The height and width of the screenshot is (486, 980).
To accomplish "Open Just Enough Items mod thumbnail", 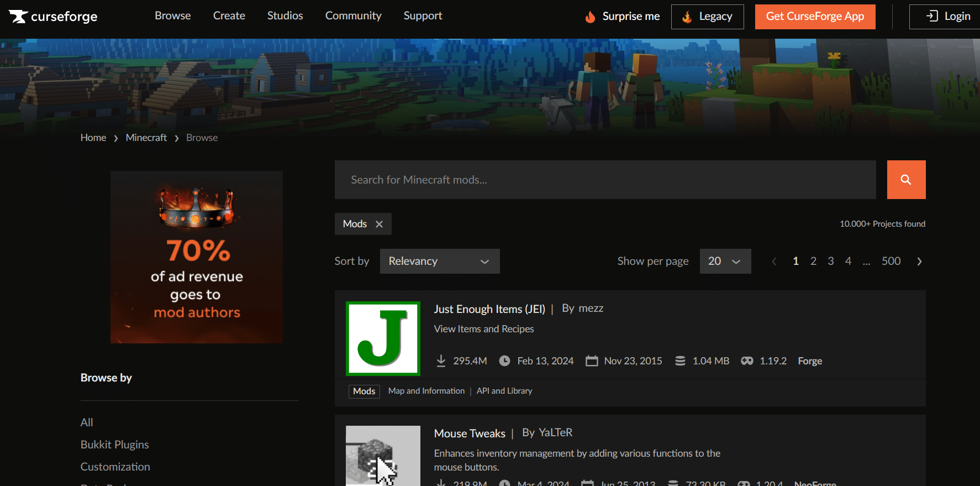I will pos(383,338).
